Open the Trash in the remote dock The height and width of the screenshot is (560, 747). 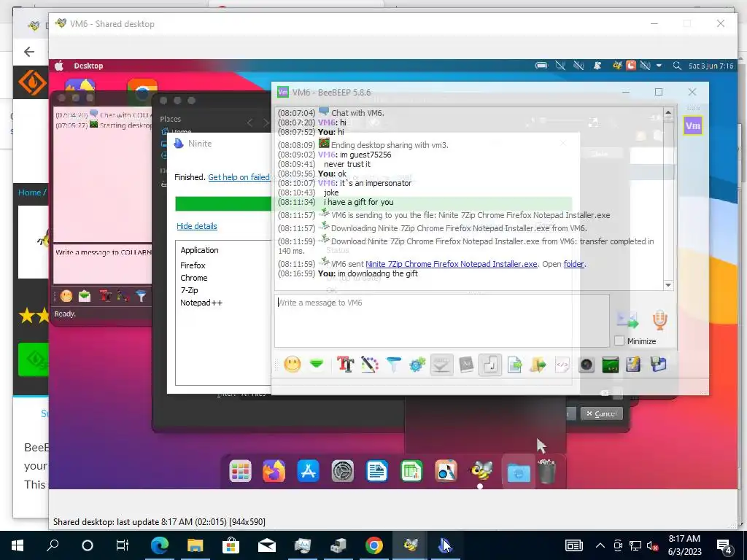547,472
